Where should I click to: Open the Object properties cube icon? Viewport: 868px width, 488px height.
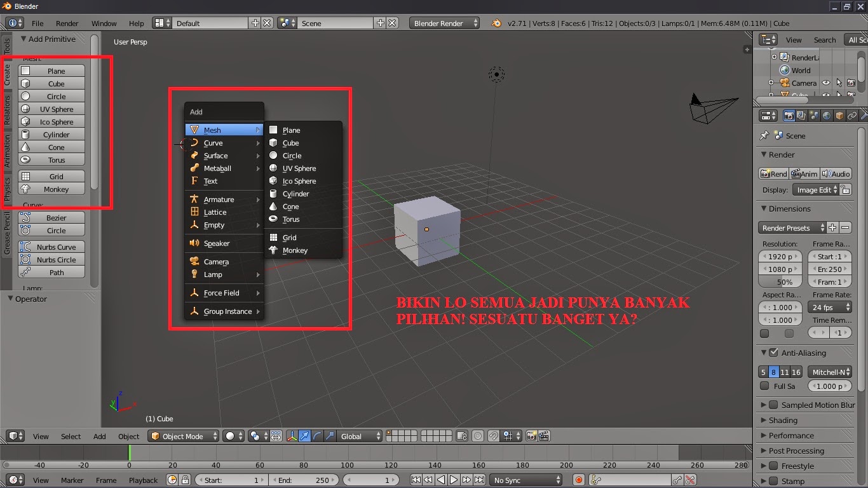click(x=840, y=115)
